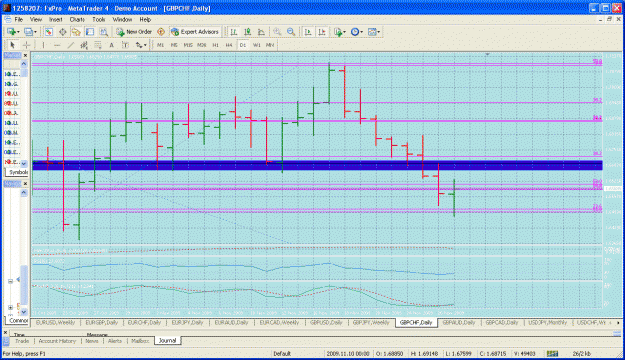Open the View menu
Image resolution: width=625 pixels, height=360 pixels.
click(x=35, y=19)
